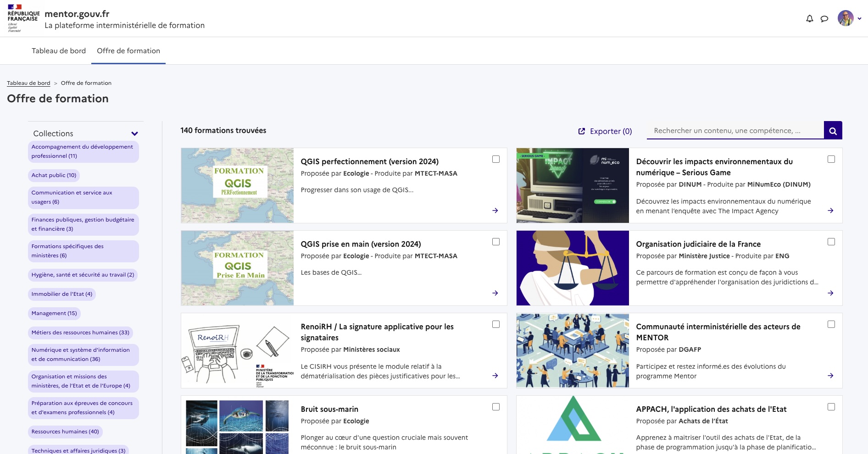The width and height of the screenshot is (868, 454).
Task: Check the APPACH achats de l'Etat box
Action: (x=831, y=407)
